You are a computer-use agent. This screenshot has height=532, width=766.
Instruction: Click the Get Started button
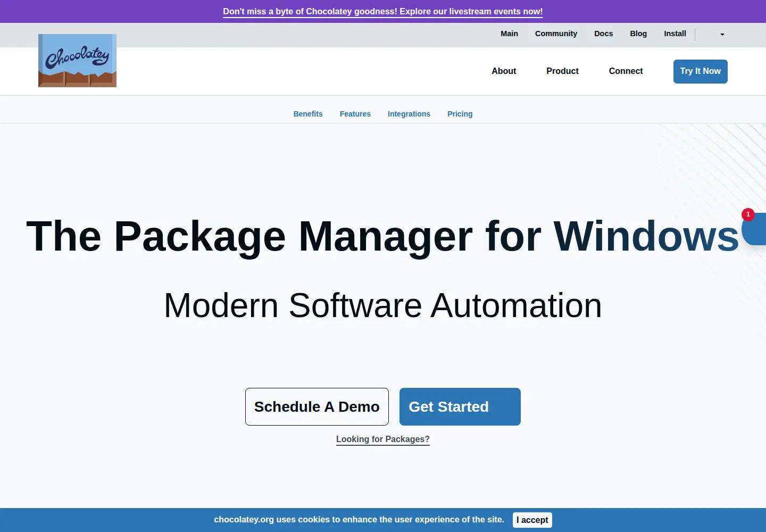click(460, 406)
